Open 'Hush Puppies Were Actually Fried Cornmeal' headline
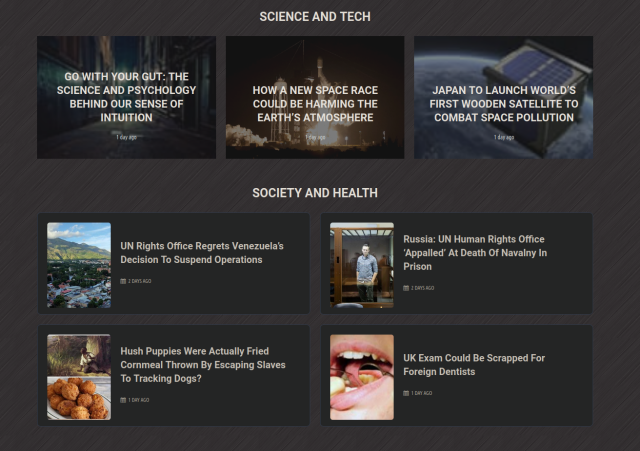Image resolution: width=640 pixels, height=451 pixels. 203,364
